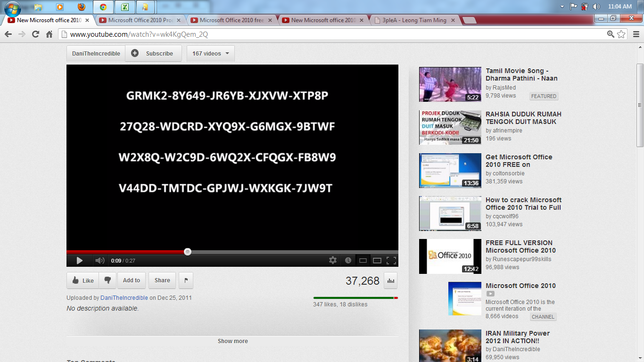Click the system tray volume icon
644x362 pixels.
[x=596, y=7]
